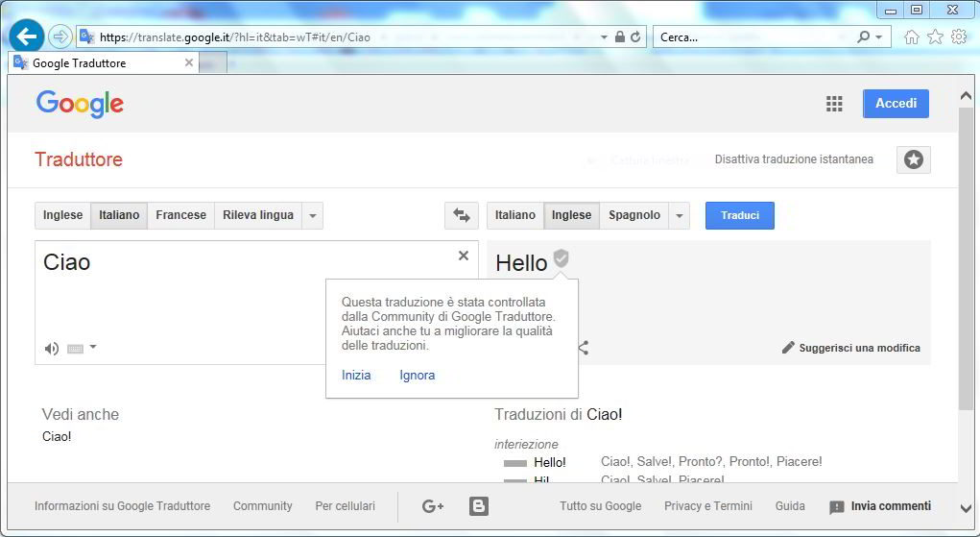Choose Rileva lingua source option
The image size is (980, 537).
click(x=258, y=215)
